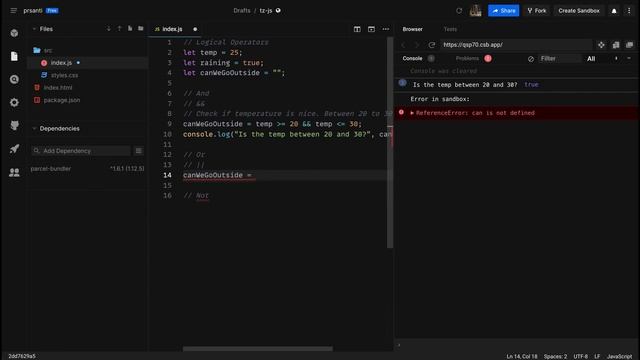Open dependency list icon beside Add Dependency
The height and width of the screenshot is (360, 640).
(x=139, y=151)
